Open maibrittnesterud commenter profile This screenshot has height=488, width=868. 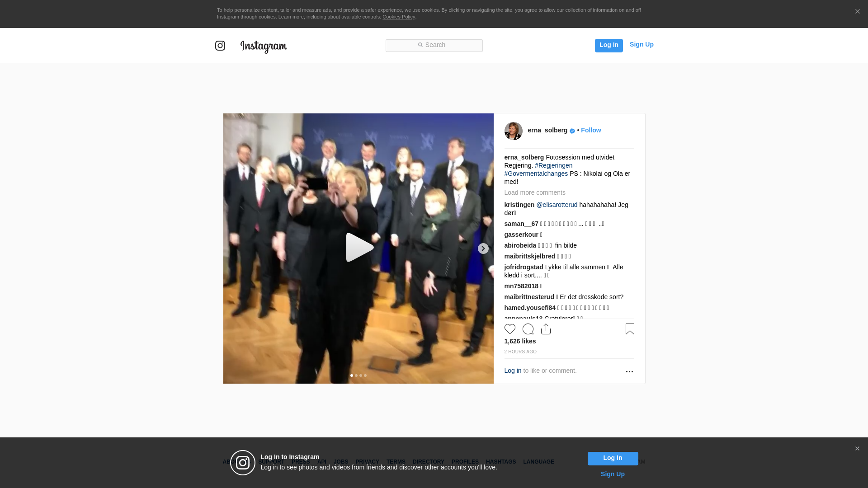tap(529, 297)
